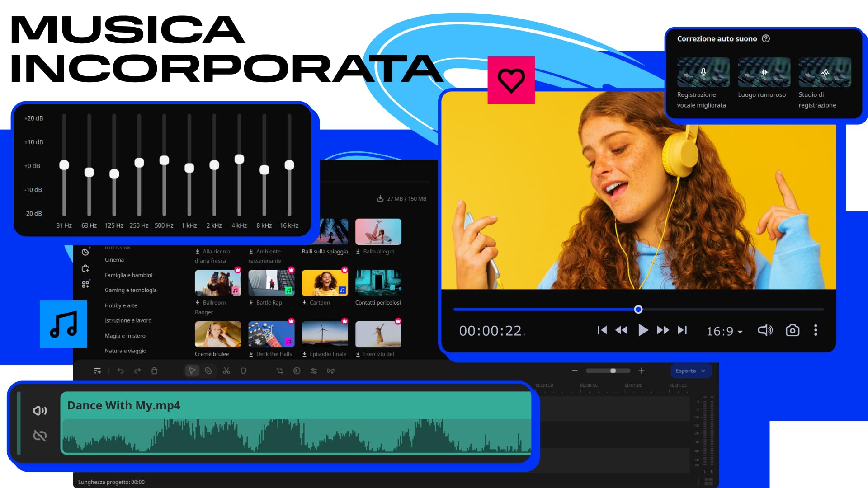Select the pointer selection tool
The image size is (868, 488).
[x=192, y=371]
